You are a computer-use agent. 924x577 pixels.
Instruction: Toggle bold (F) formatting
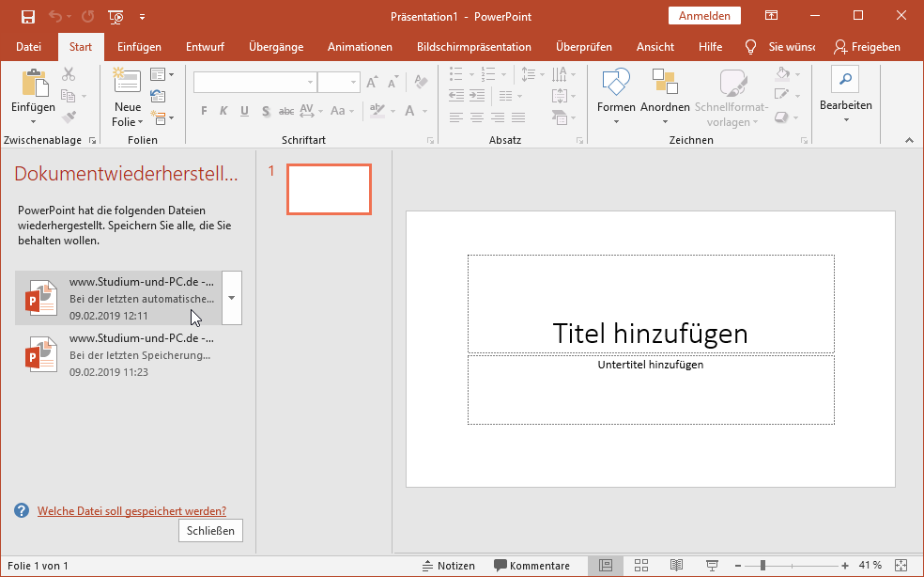pos(204,111)
